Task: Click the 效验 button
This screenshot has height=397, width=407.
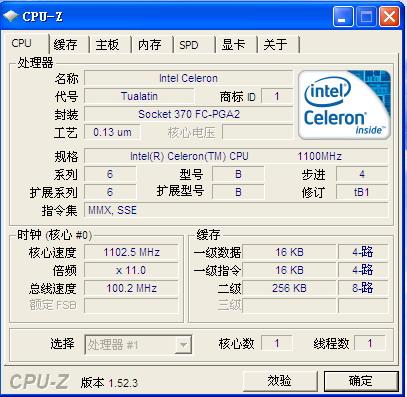Action: click(x=280, y=381)
